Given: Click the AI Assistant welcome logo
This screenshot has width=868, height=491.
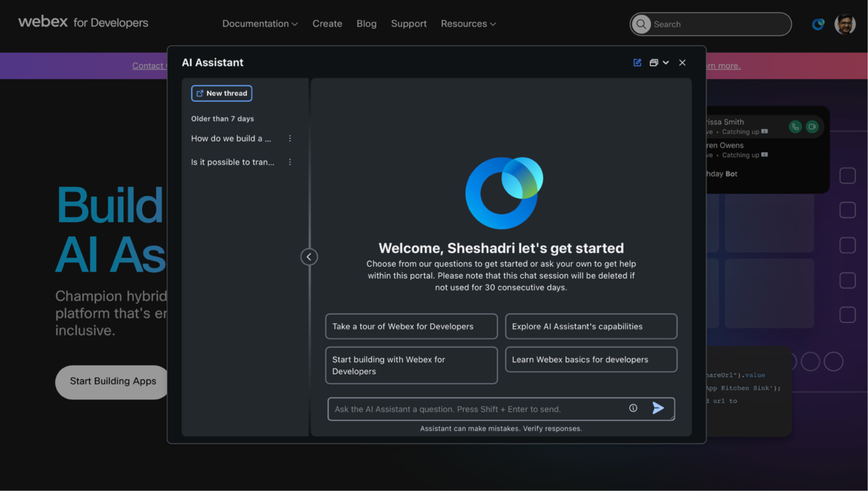Looking at the screenshot, I should (x=503, y=193).
